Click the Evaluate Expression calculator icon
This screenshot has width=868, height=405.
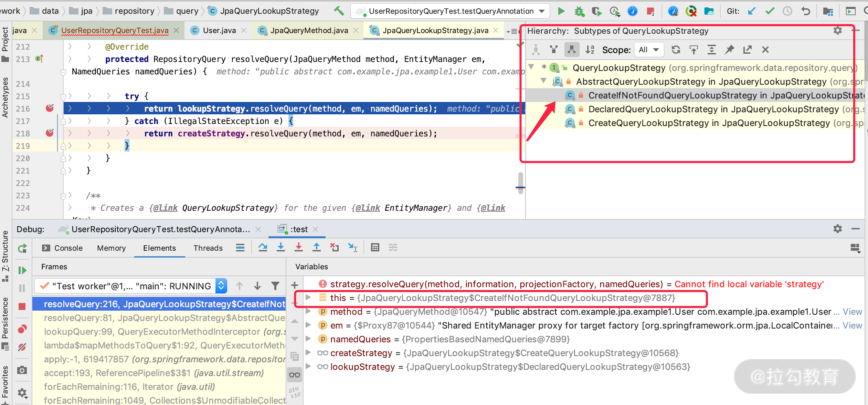coord(375,247)
